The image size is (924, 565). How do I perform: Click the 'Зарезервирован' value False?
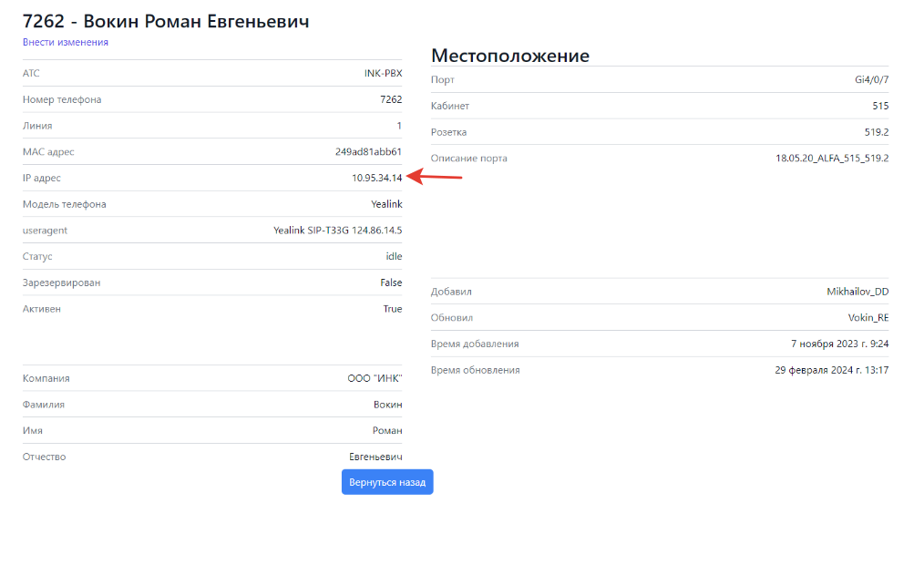pos(391,282)
